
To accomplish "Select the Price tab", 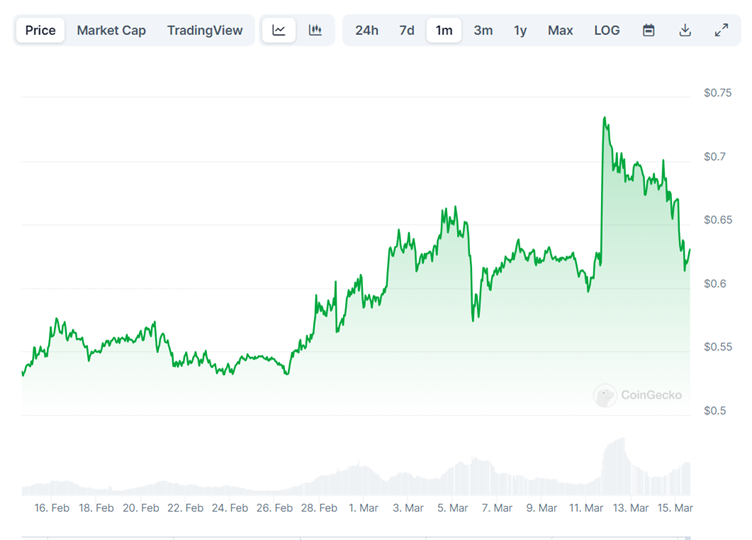I will coord(41,30).
